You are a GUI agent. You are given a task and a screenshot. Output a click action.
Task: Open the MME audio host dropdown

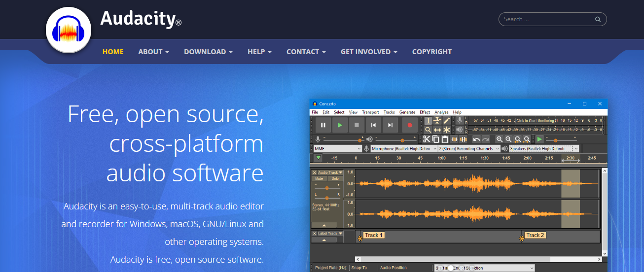click(x=338, y=148)
